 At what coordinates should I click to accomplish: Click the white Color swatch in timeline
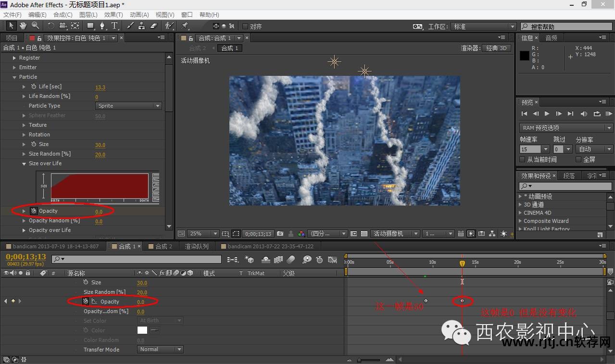click(x=142, y=330)
